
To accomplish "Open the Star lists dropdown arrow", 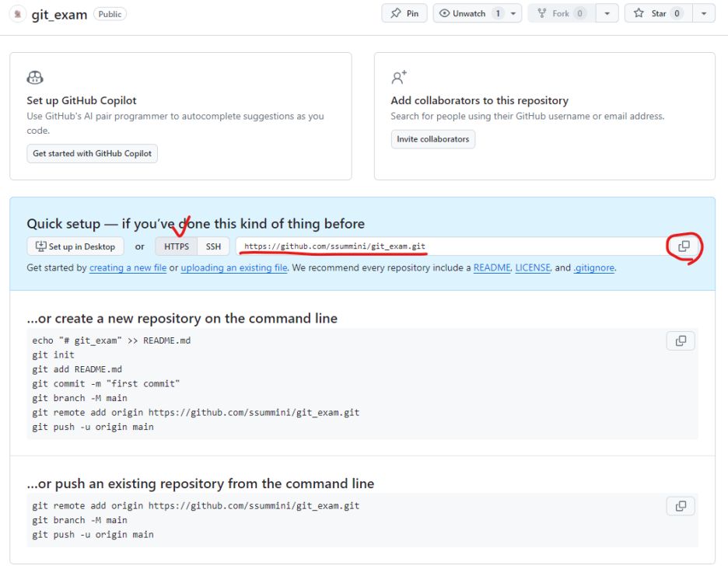I will (x=704, y=13).
